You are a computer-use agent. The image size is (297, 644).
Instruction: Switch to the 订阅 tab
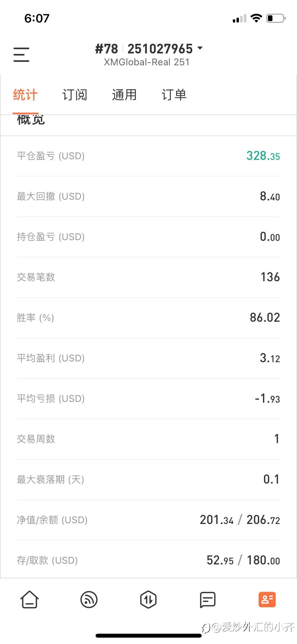pos(75,95)
